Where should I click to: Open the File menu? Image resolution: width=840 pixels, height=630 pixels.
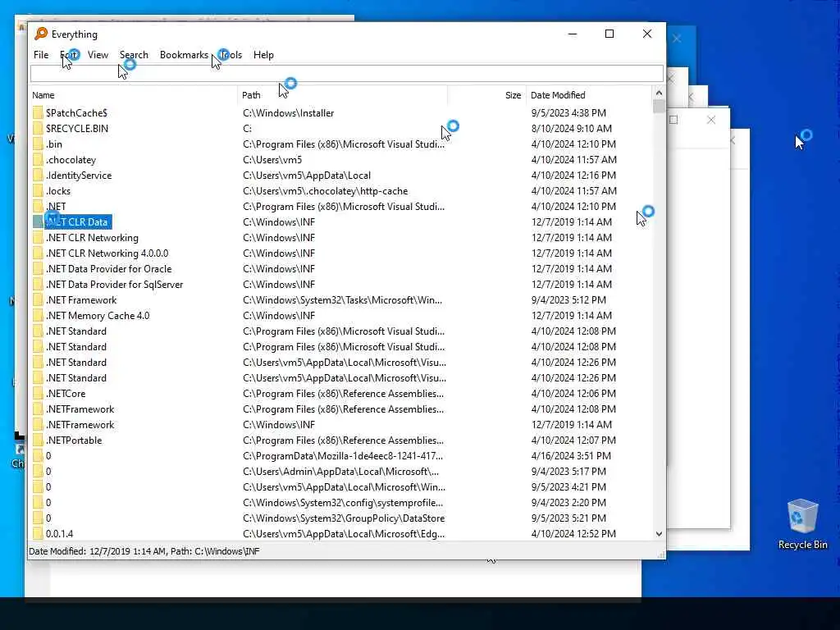click(x=41, y=55)
